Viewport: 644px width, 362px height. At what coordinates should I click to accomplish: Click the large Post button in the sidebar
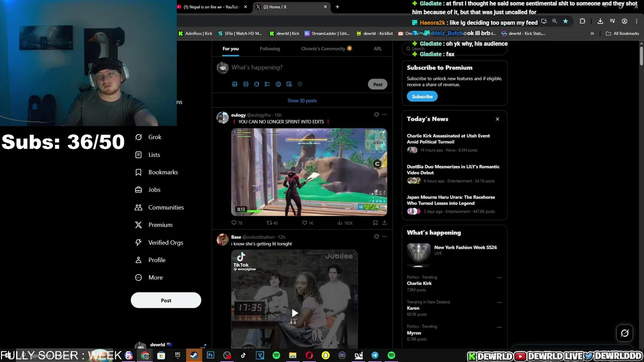click(x=166, y=301)
